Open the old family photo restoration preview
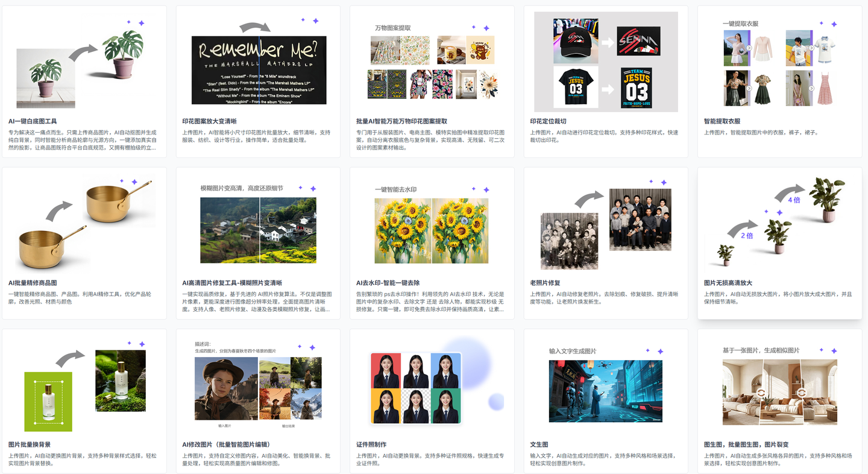This screenshot has width=868, height=474. tap(606, 224)
